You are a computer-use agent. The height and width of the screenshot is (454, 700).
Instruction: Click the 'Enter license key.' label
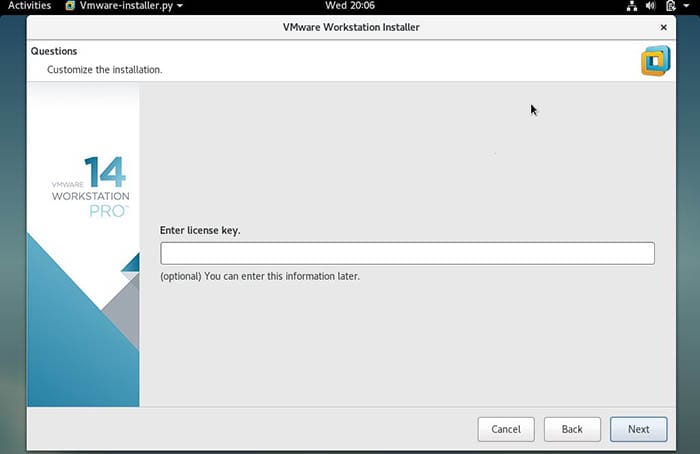click(200, 230)
